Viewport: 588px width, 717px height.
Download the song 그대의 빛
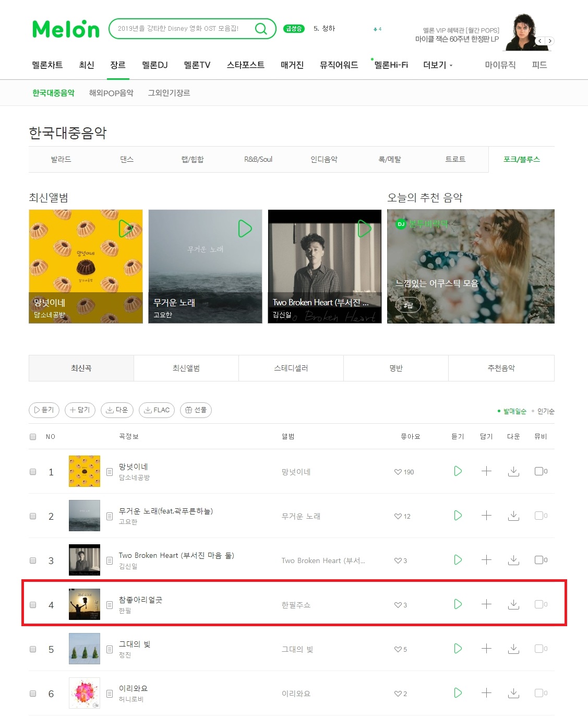coord(514,649)
